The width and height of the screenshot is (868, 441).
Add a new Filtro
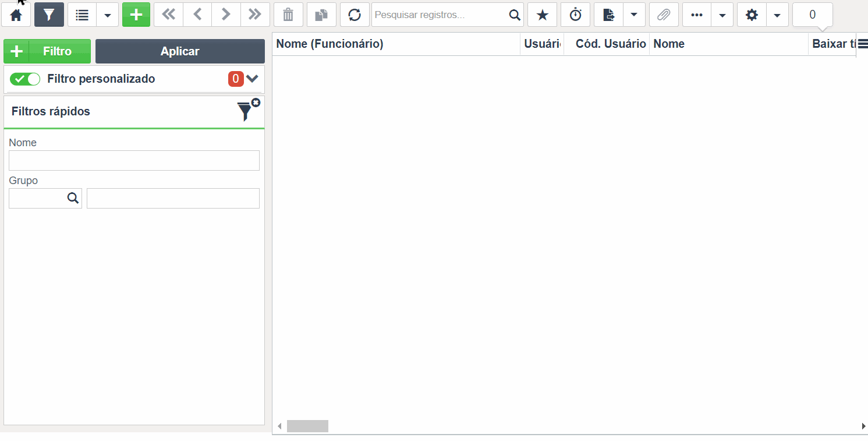click(x=47, y=51)
